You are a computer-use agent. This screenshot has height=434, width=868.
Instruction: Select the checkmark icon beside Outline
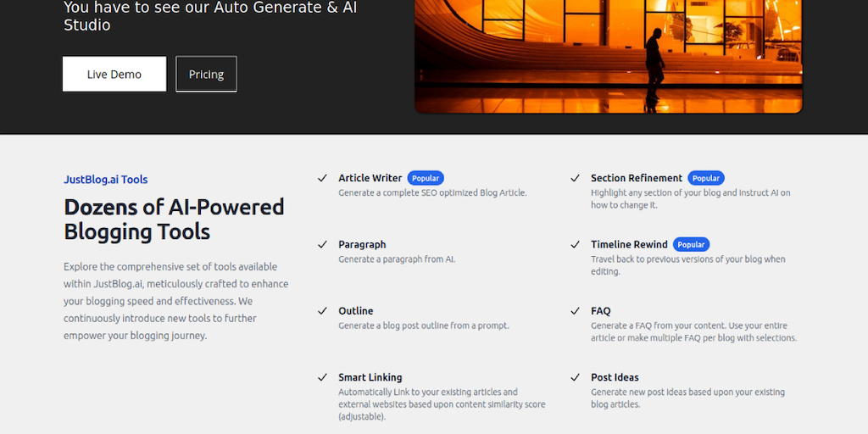322,311
